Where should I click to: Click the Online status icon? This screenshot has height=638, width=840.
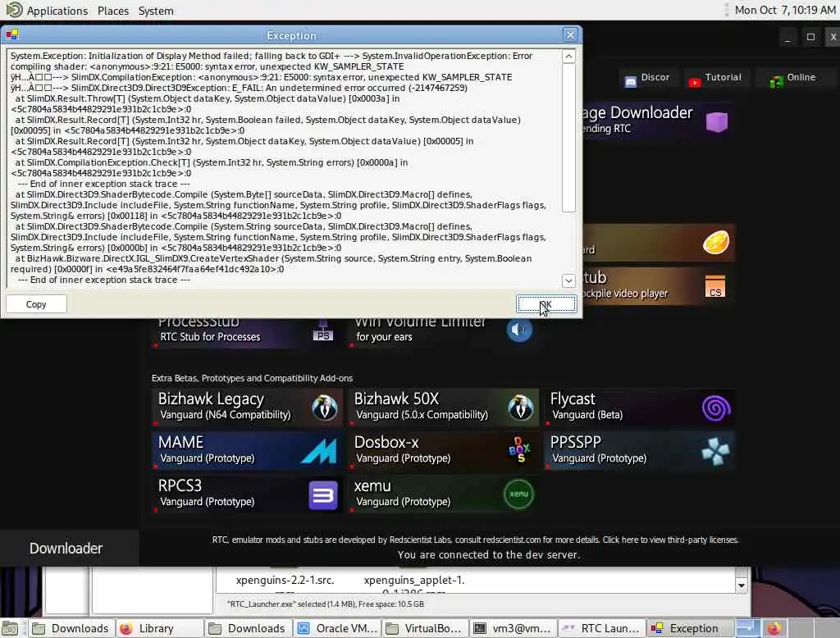pyautogui.click(x=776, y=82)
